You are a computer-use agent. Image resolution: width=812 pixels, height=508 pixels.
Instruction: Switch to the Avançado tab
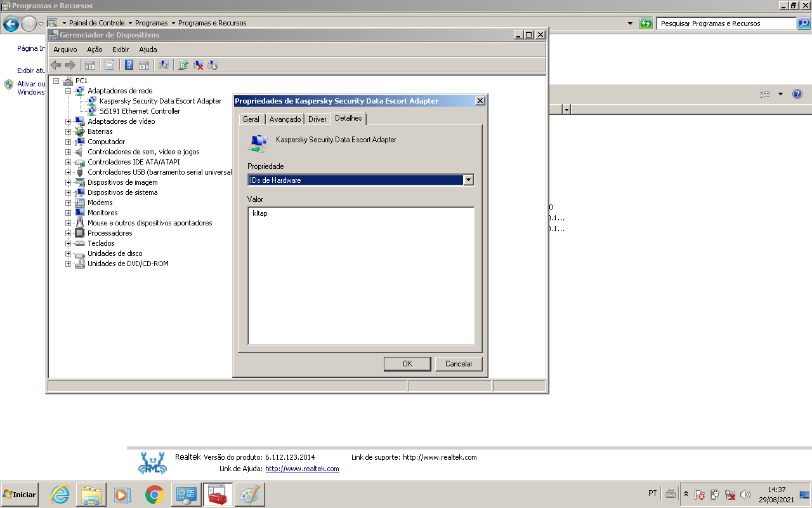(285, 119)
